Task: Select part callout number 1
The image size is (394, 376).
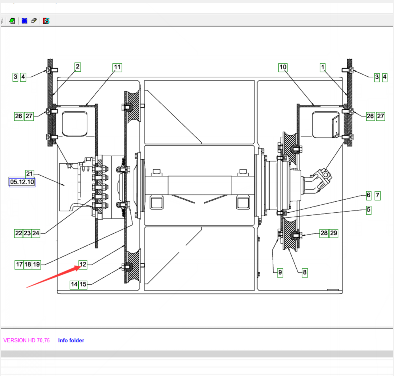Action: click(323, 67)
